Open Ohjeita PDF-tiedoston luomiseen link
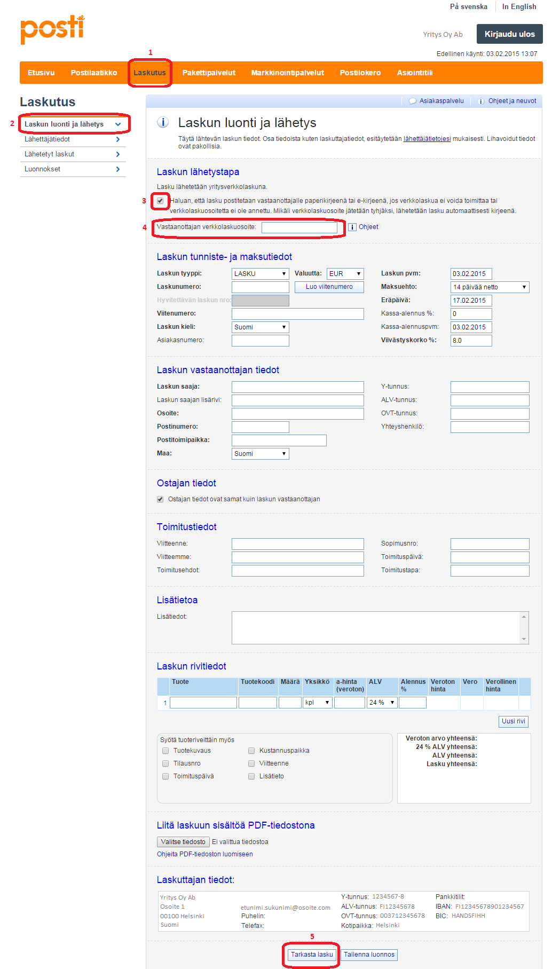This screenshot has width=560, height=969. coord(205,854)
